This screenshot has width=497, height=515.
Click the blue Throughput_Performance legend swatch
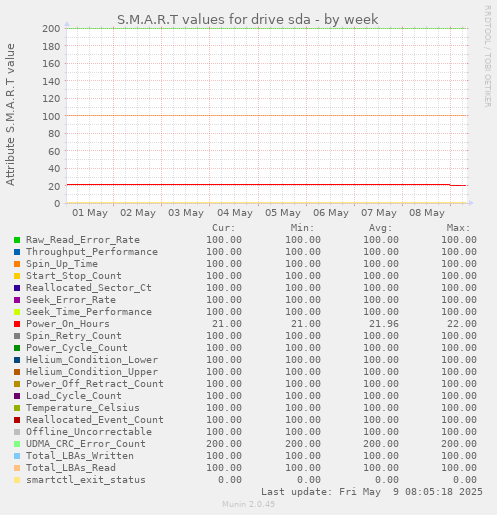point(17,252)
